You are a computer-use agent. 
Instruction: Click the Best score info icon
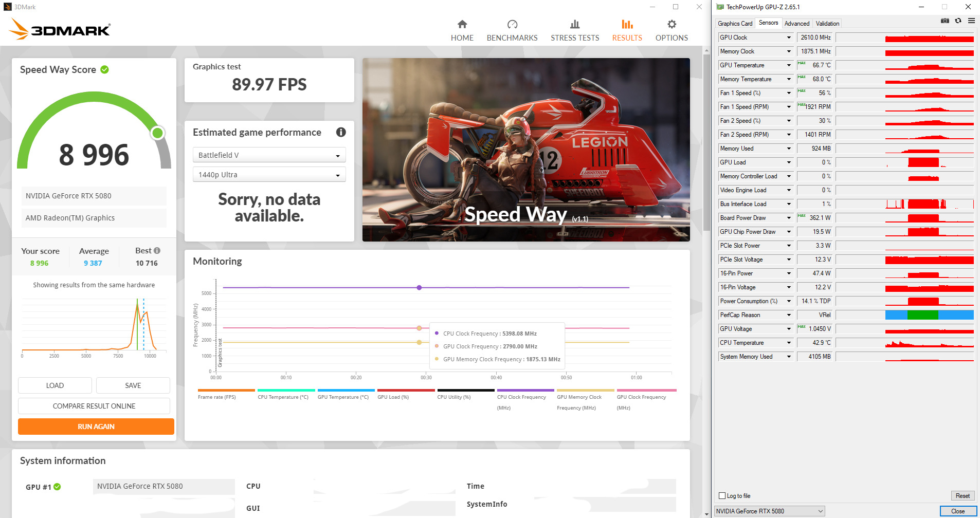pyautogui.click(x=157, y=251)
